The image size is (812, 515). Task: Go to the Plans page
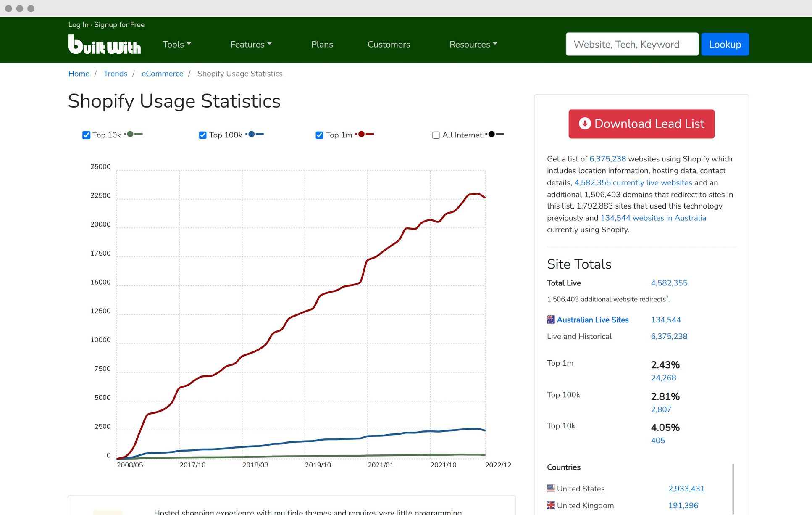[x=322, y=44]
